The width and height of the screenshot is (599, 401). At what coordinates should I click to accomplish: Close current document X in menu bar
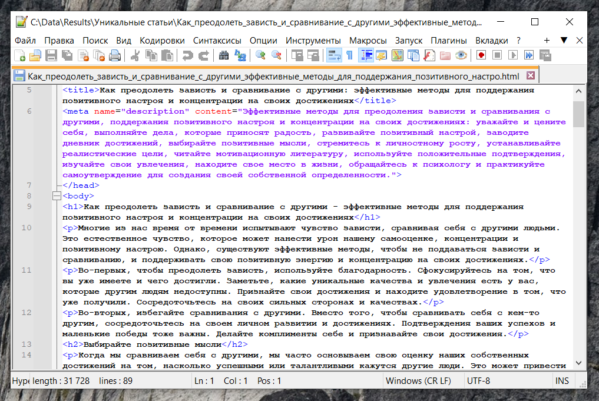pyautogui.click(x=580, y=40)
